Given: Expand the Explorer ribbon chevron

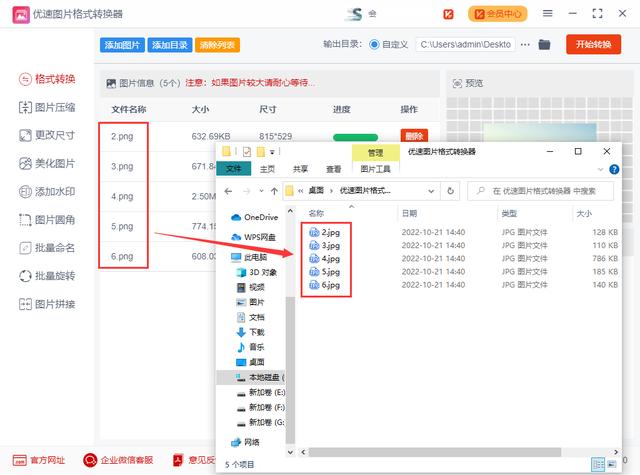Looking at the screenshot, I should pyautogui.click(x=600, y=169).
